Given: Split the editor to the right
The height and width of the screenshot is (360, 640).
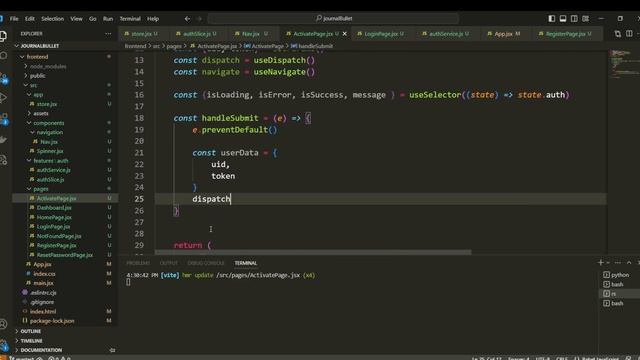Looking at the screenshot, I should pyautogui.click(x=629, y=34).
